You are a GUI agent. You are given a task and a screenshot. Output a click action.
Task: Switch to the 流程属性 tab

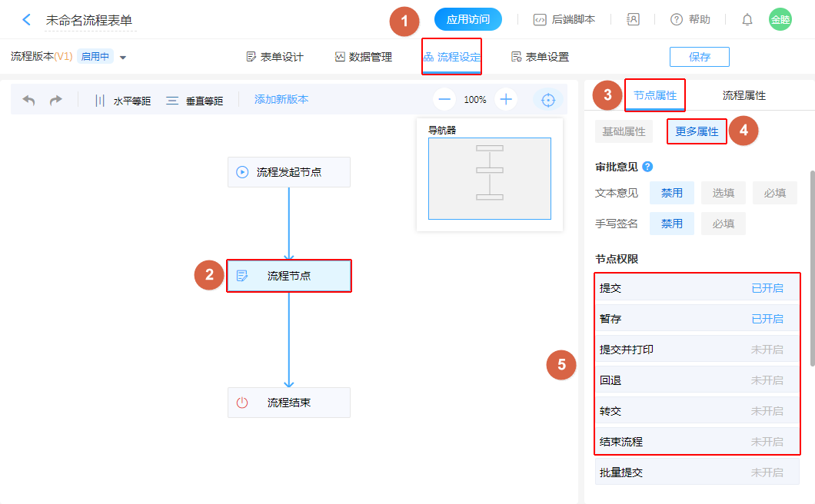point(743,95)
